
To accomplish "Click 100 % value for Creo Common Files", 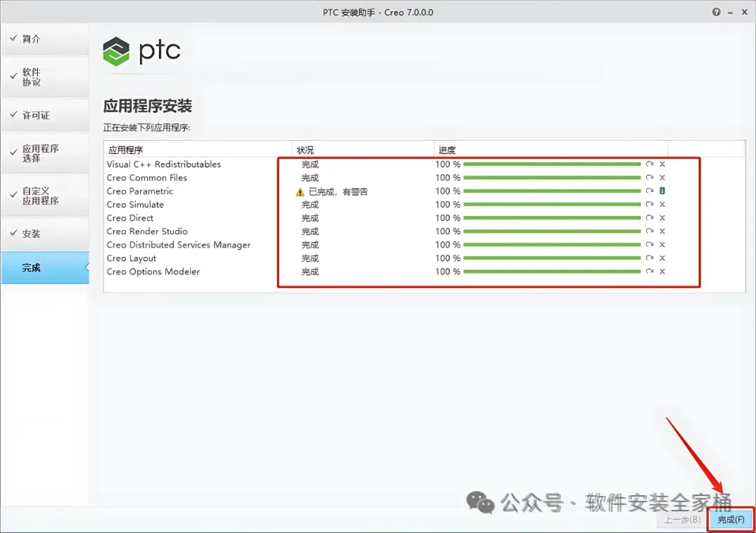I will [x=447, y=178].
